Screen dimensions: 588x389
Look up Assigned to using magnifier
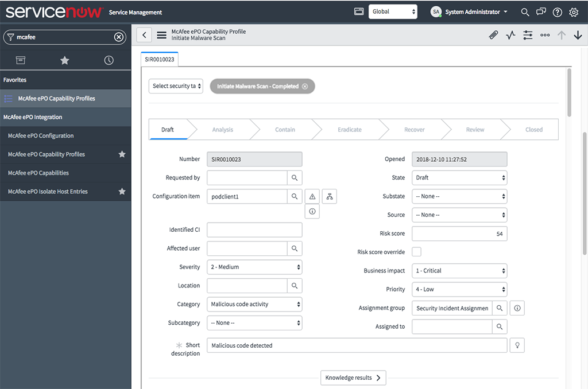(x=500, y=327)
